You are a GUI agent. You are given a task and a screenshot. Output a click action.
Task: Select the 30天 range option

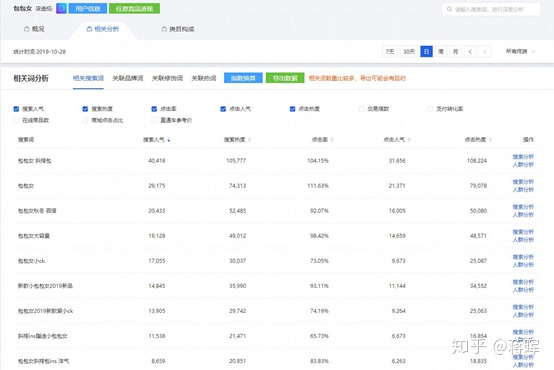[409, 52]
